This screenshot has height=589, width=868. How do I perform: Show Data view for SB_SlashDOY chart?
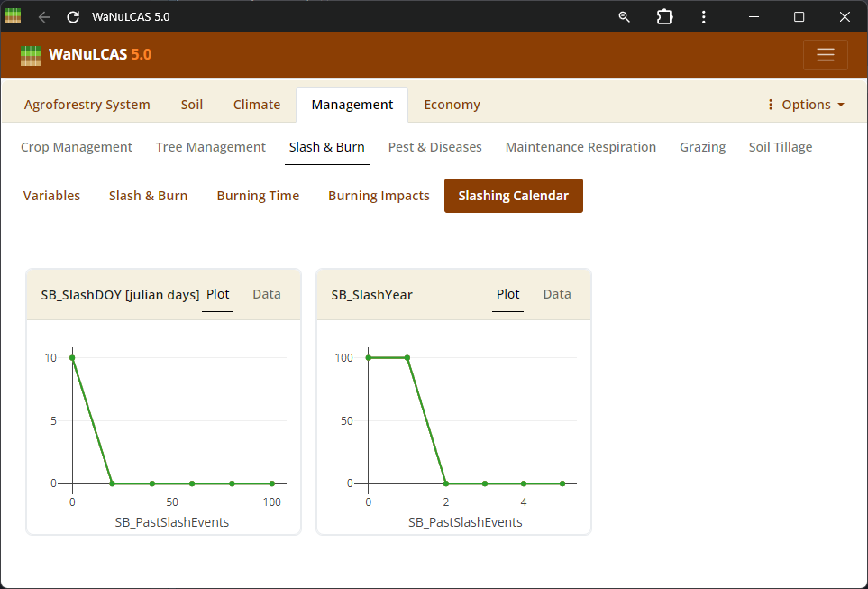click(x=267, y=294)
